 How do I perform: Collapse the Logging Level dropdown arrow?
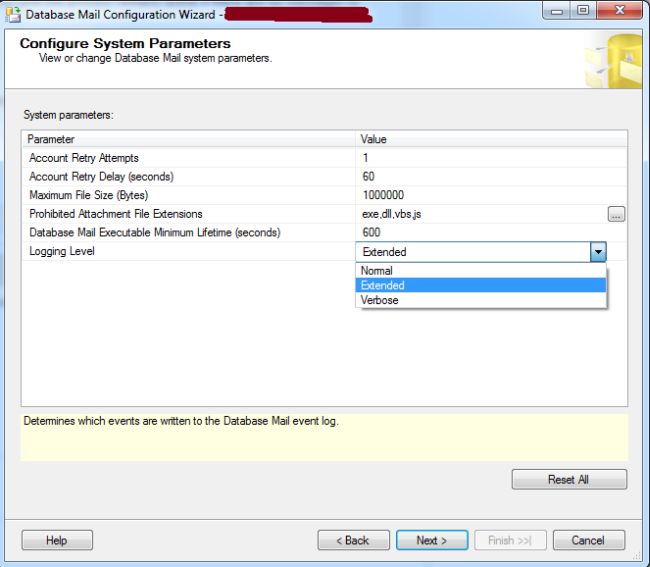pyautogui.click(x=598, y=252)
